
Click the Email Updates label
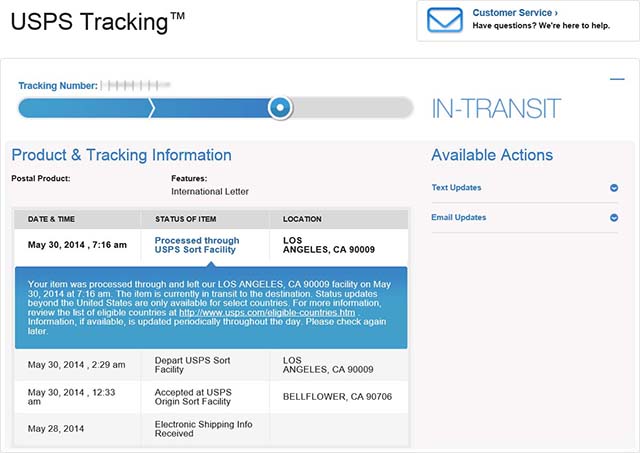458,217
